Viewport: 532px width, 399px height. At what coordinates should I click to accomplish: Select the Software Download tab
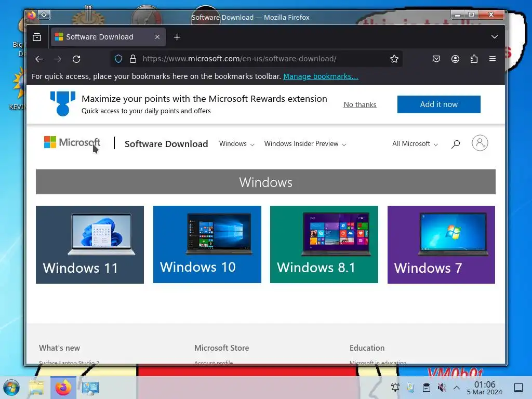[108, 37]
